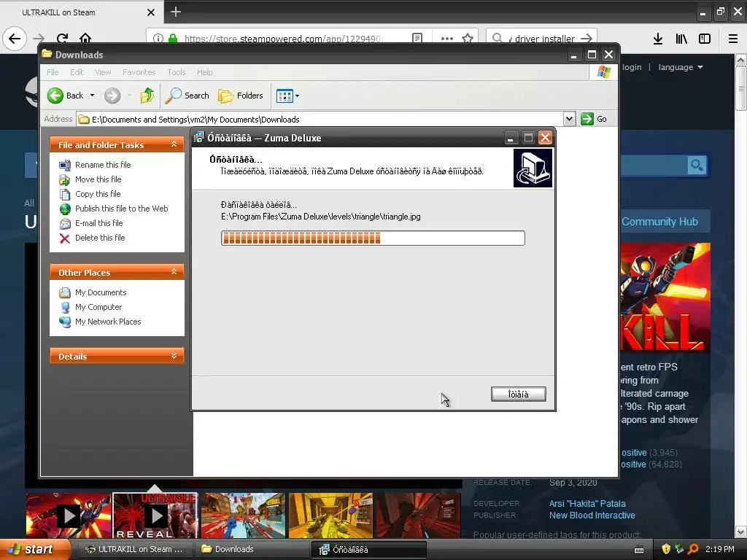The width and height of the screenshot is (747, 560).
Task: Go up one folder level in Downloads
Action: 147,96
